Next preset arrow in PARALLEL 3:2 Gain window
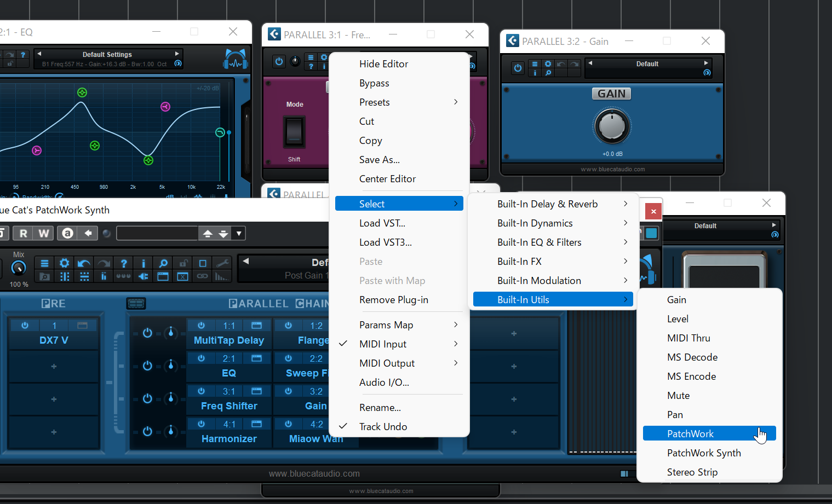This screenshot has height=504, width=832. click(x=706, y=63)
